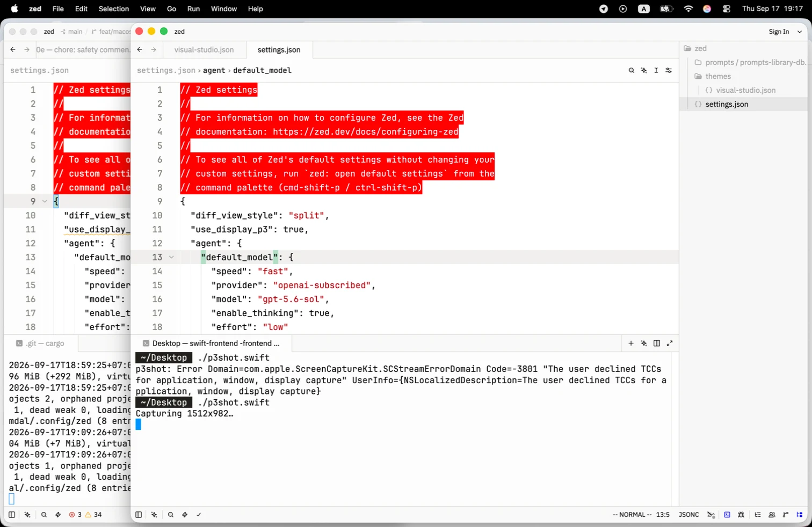This screenshot has width=812, height=527.
Task: Maximize the terminal panel with the zoom icon
Action: (x=670, y=343)
